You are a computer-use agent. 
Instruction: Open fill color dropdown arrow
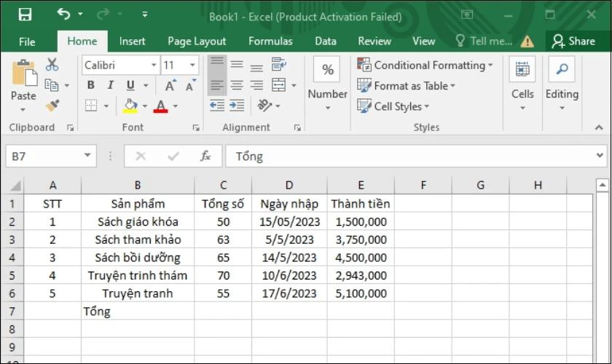click(145, 106)
